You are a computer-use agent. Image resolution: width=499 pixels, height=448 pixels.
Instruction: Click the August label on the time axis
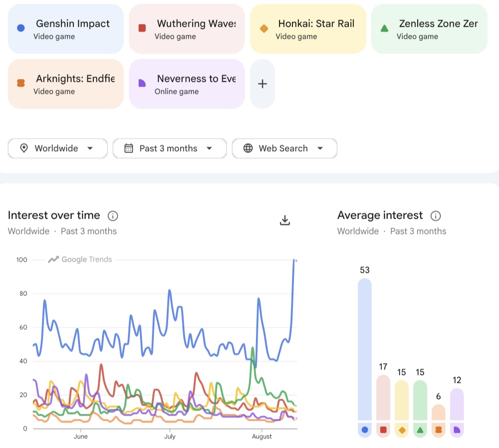point(262,436)
